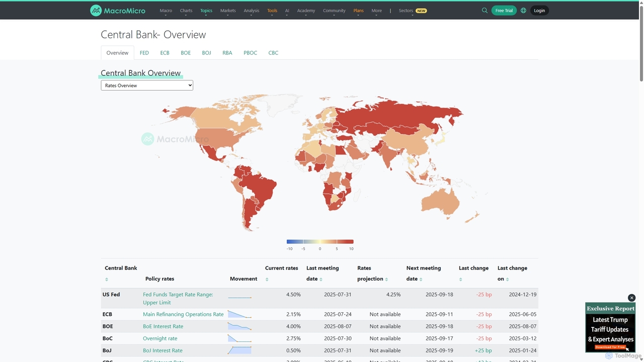Expand the Markets menu
The height and width of the screenshot is (362, 644).
pyautogui.click(x=228, y=11)
